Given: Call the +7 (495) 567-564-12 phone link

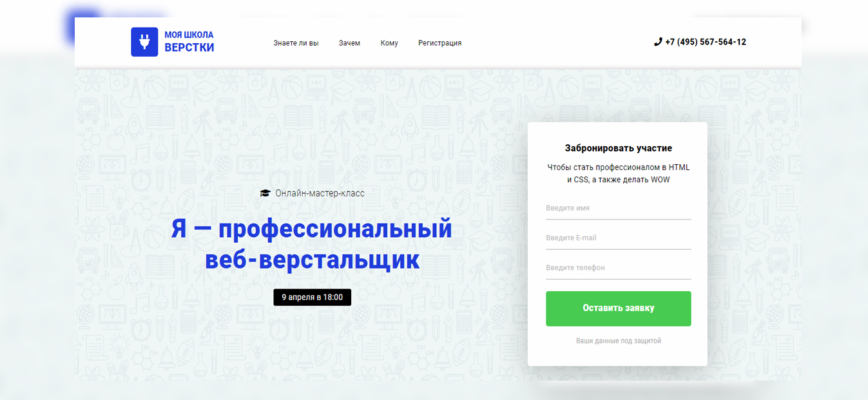Looking at the screenshot, I should 706,42.
